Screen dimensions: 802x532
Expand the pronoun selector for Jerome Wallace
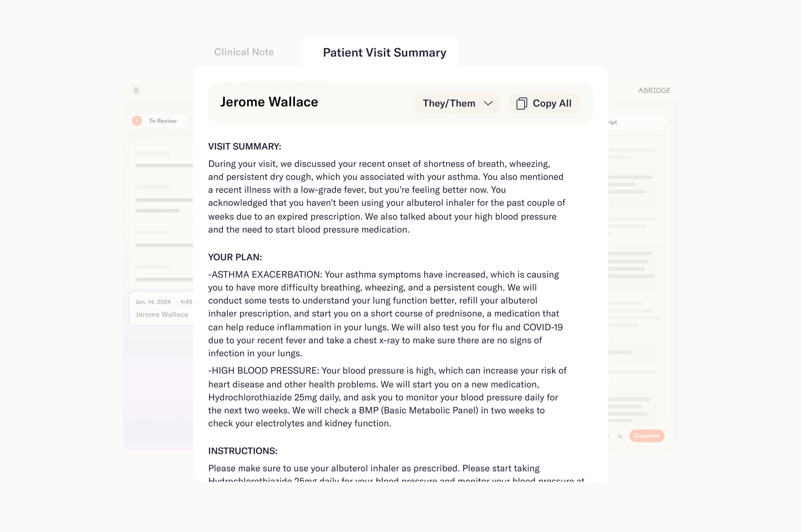coord(457,103)
